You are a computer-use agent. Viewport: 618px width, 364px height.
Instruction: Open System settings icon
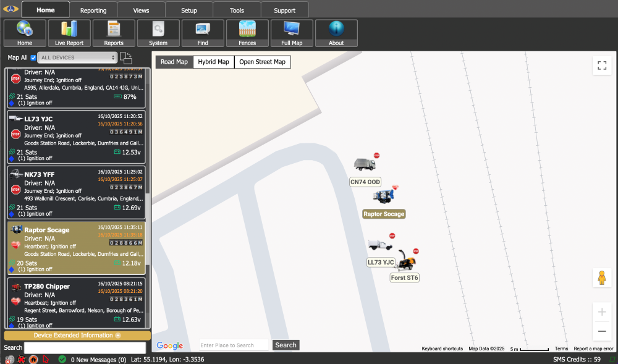(158, 33)
